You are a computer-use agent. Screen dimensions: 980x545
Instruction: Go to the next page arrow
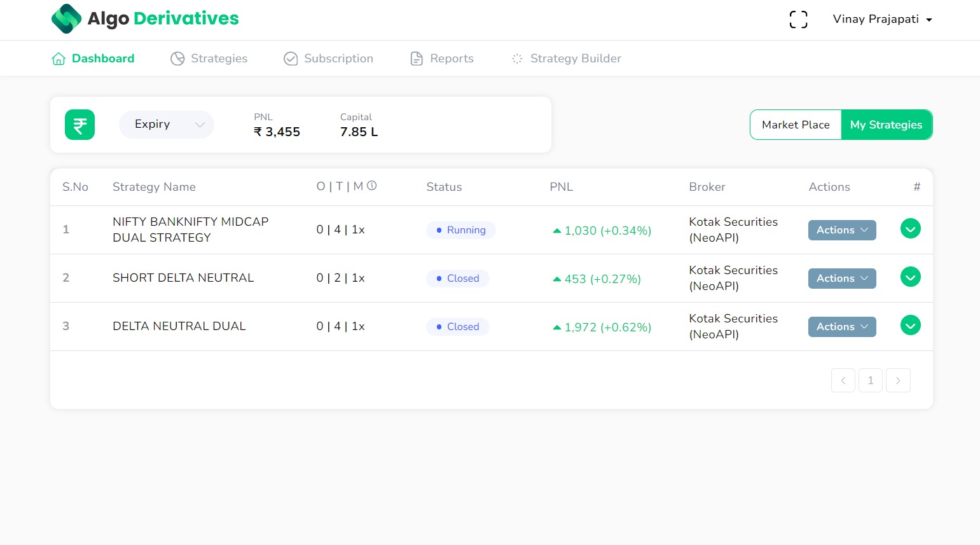pyautogui.click(x=897, y=380)
